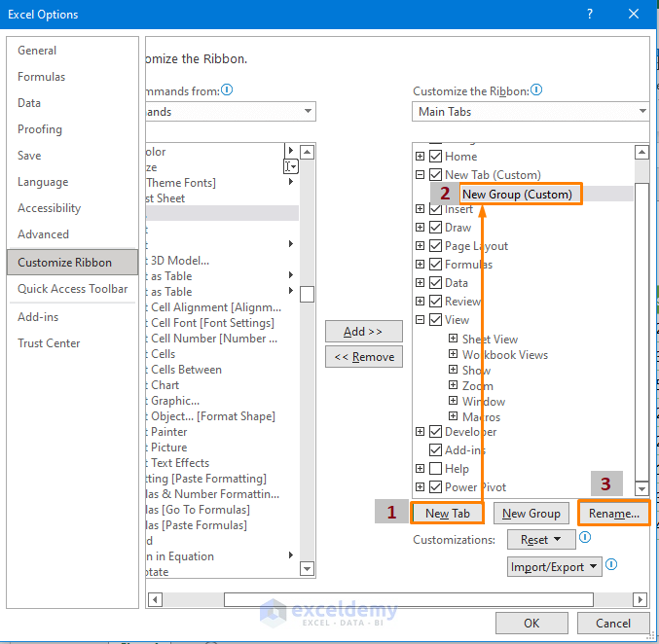
Task: Open the Quick Access Toolbar category
Action: click(72, 289)
